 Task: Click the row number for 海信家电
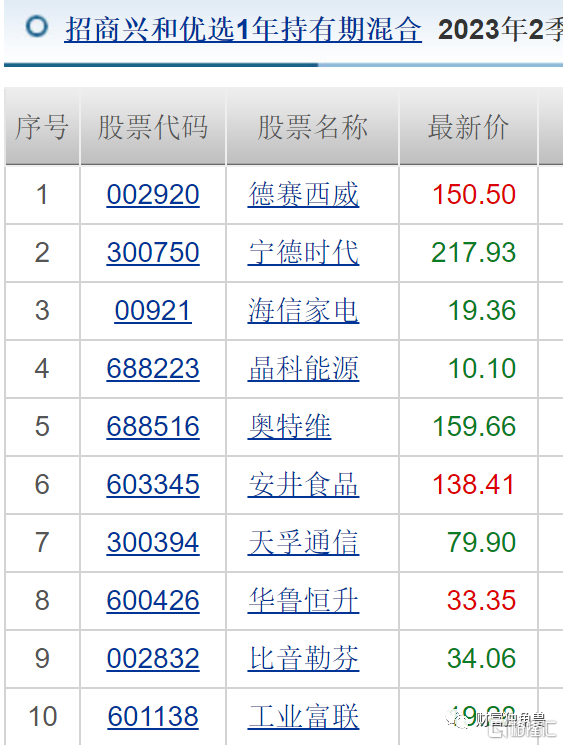[42, 311]
